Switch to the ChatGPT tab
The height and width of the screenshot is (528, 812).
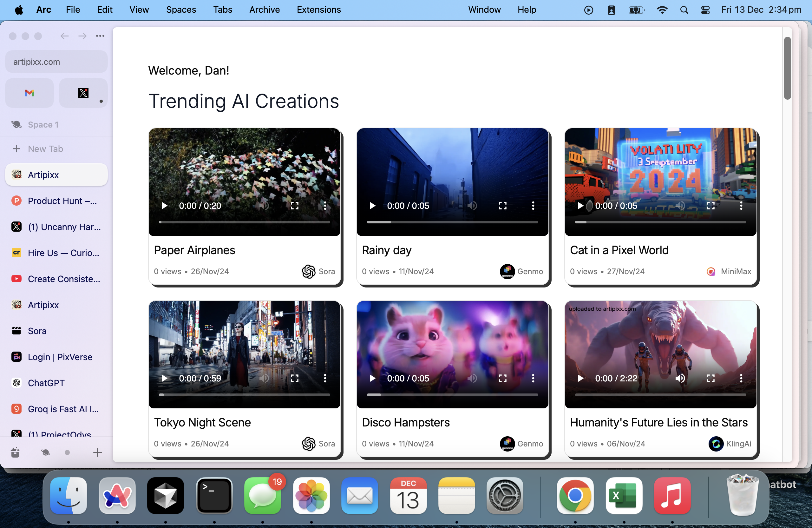pyautogui.click(x=46, y=383)
